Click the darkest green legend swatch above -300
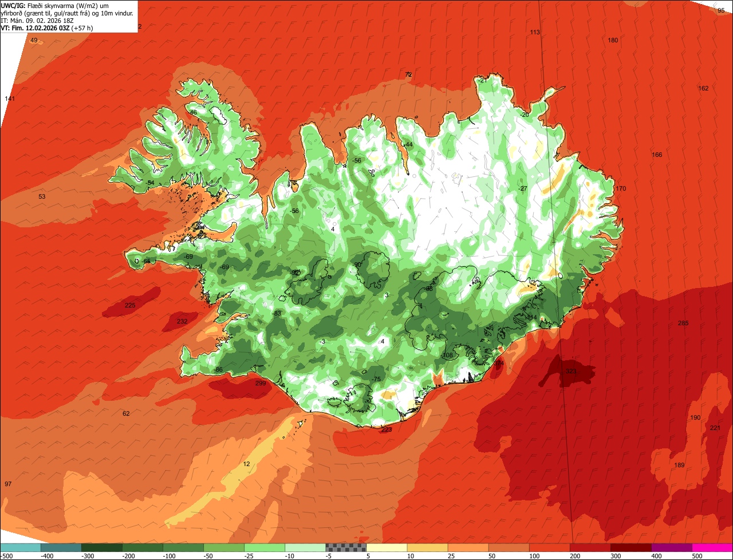Viewport: 733px width, 560px height. pyautogui.click(x=102, y=547)
